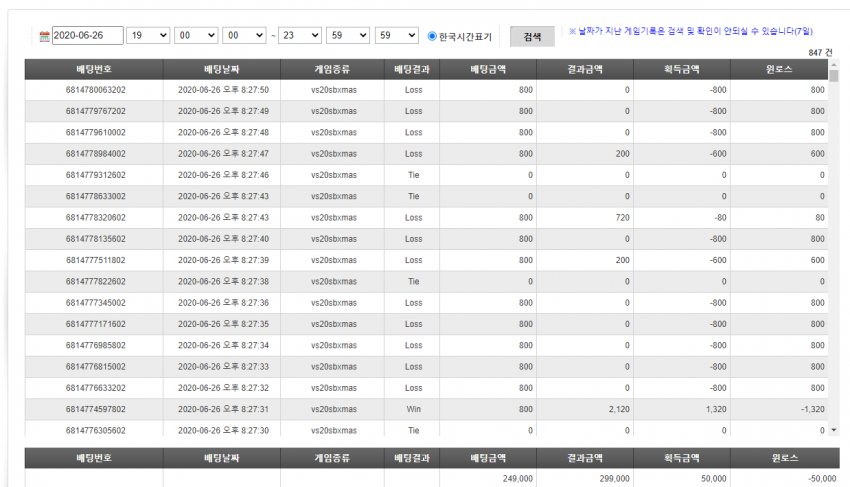Select bet number 6814778984002
Screen dimensions: 850x487
coord(95,154)
